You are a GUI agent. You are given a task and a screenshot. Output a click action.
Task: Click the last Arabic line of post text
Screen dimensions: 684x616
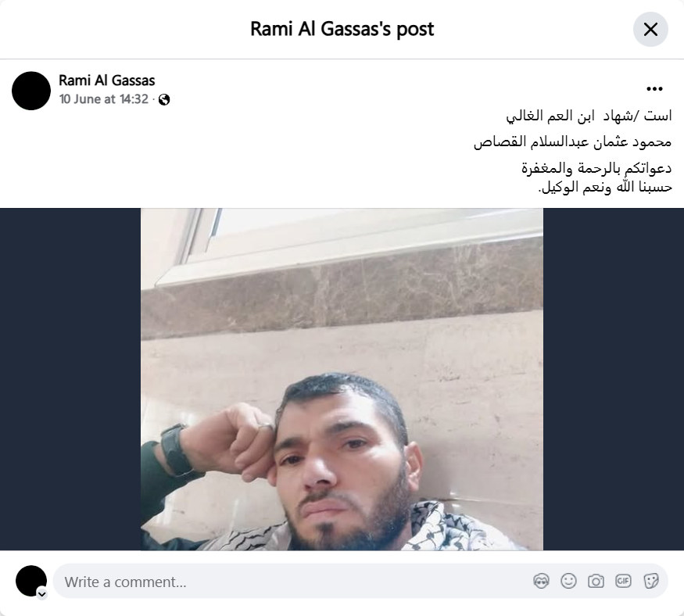605,187
